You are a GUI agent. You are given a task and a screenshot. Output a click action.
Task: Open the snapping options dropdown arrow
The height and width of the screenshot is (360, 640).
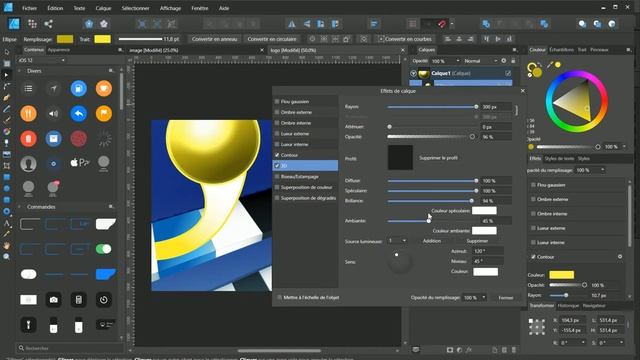point(452,24)
